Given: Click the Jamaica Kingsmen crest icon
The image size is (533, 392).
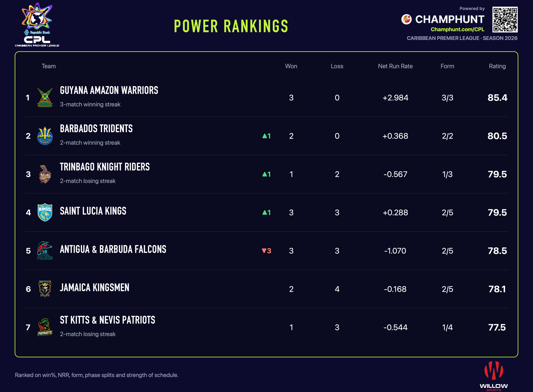Looking at the screenshot, I should (45, 289).
